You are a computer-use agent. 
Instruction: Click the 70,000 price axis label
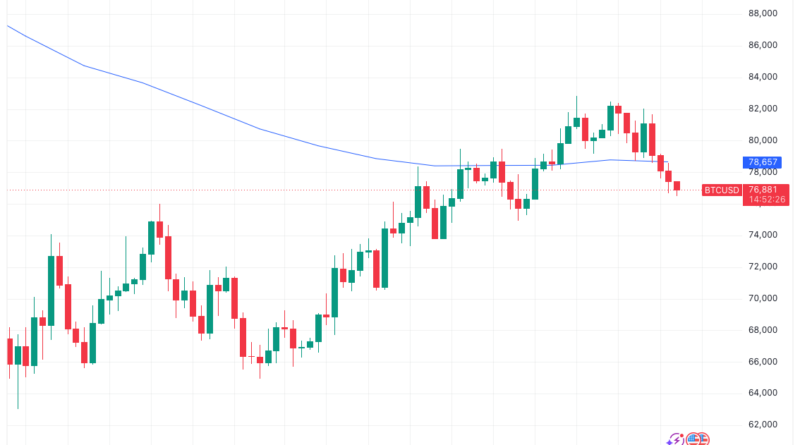coord(763,298)
